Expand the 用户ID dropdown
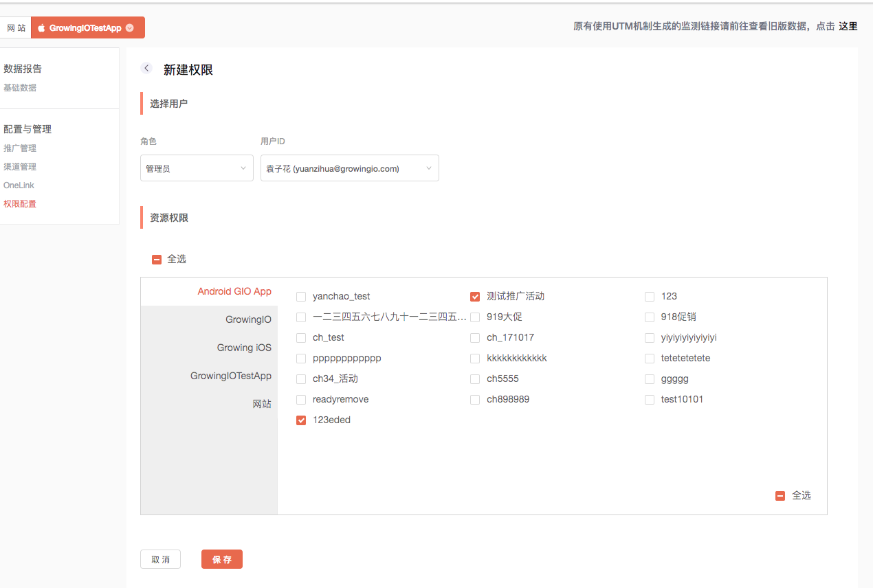This screenshot has height=588, width=873. 349,168
